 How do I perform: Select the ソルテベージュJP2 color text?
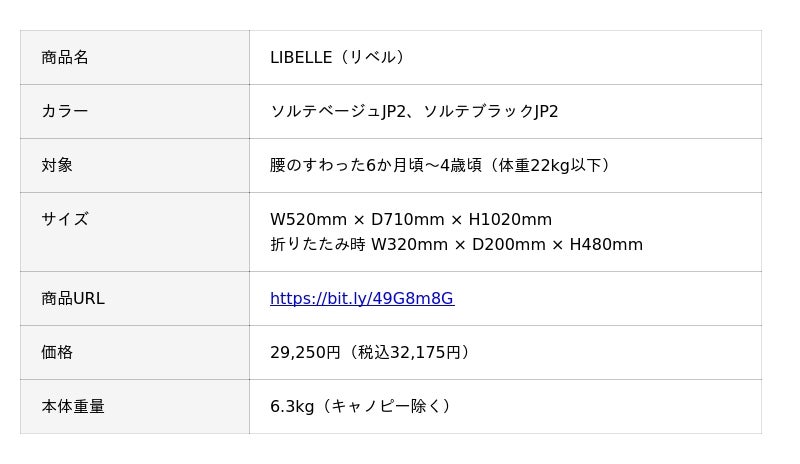pyautogui.click(x=332, y=112)
